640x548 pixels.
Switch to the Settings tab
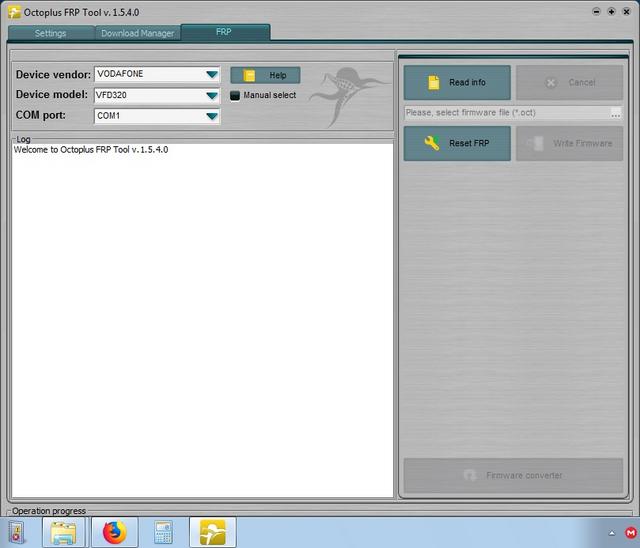[51, 33]
